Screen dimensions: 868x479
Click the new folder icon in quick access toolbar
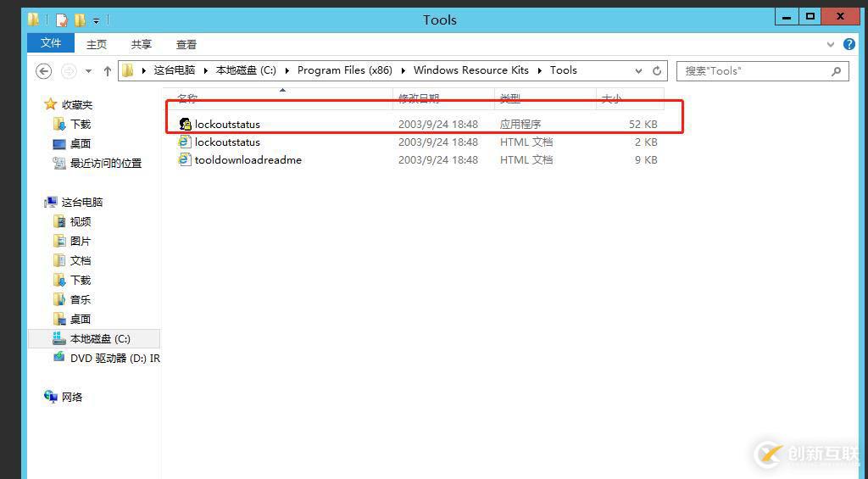coord(80,20)
